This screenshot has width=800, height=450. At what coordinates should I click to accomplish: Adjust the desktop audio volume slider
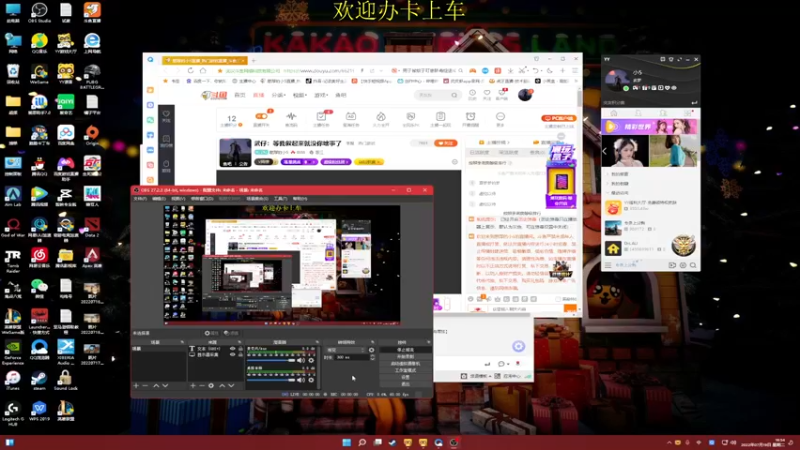coord(271,360)
